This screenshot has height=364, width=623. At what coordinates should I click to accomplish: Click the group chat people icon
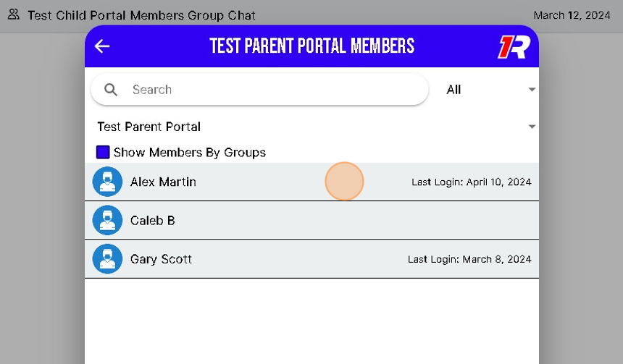[x=13, y=14]
